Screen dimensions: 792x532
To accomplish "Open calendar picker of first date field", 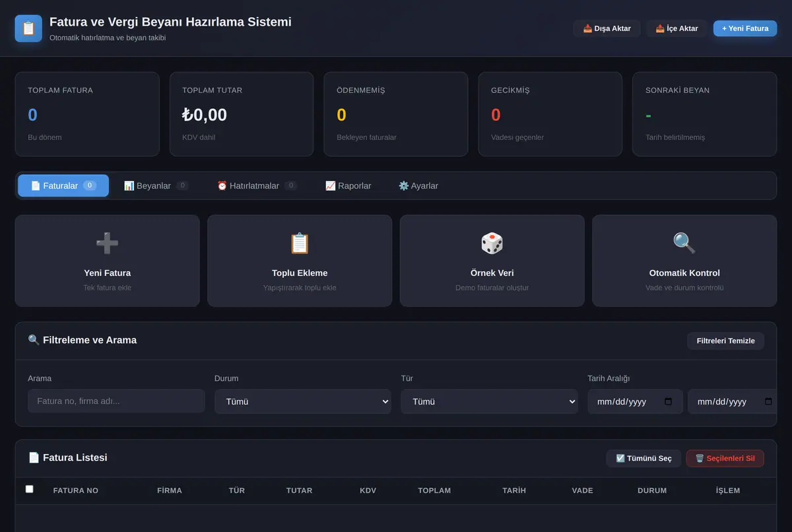I will [668, 401].
